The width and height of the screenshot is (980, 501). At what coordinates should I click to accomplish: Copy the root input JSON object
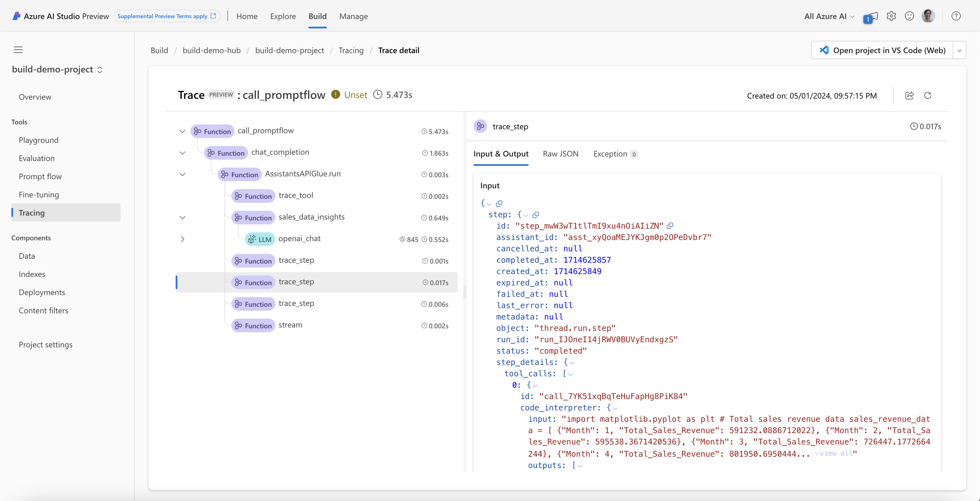coord(499,203)
